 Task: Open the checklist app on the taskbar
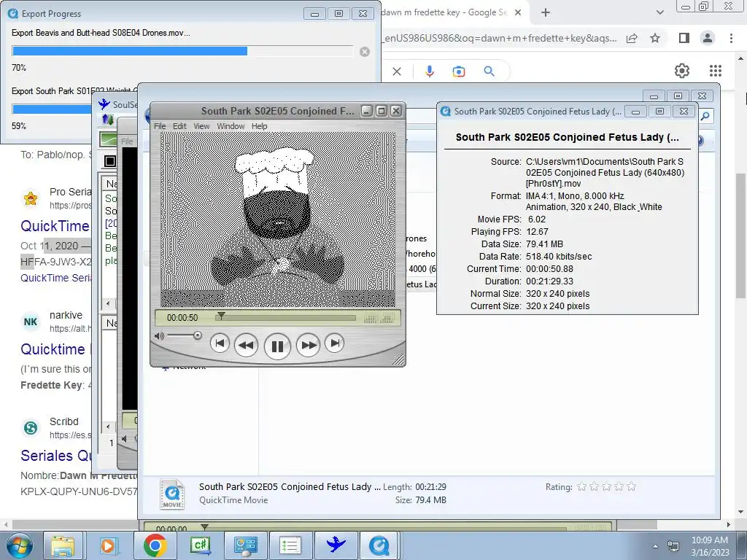(290, 545)
